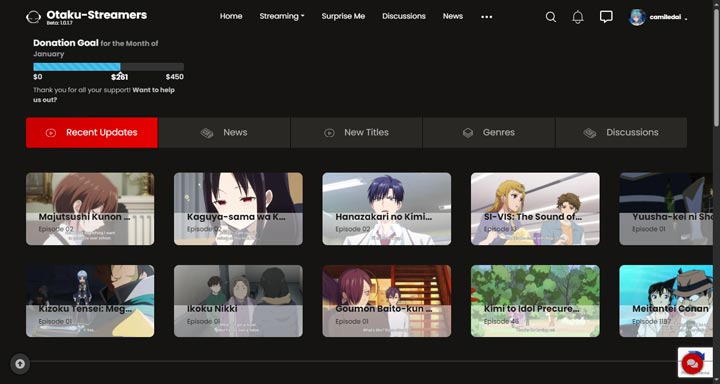720x384 pixels.
Task: Click the '$261' current donation amount
Action: point(119,77)
